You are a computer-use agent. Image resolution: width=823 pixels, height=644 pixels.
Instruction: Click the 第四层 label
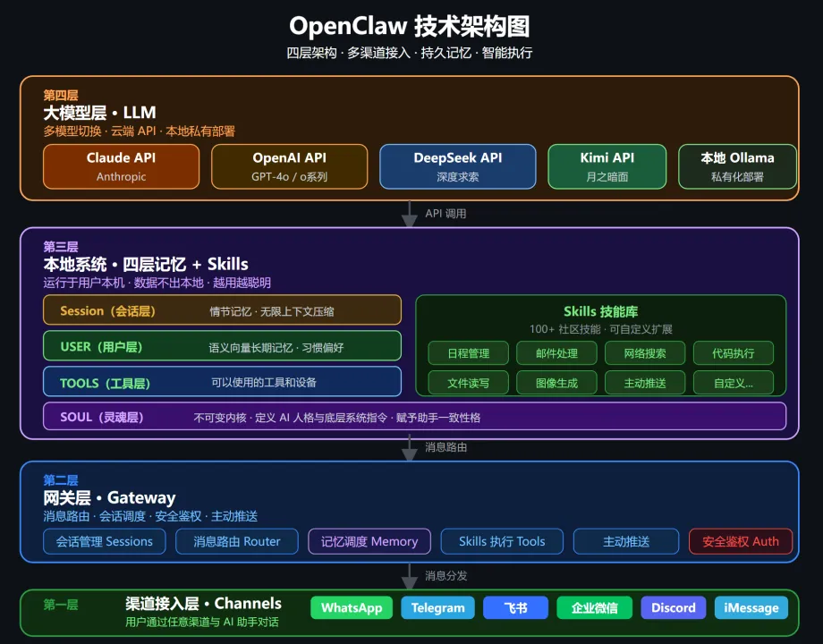61,95
